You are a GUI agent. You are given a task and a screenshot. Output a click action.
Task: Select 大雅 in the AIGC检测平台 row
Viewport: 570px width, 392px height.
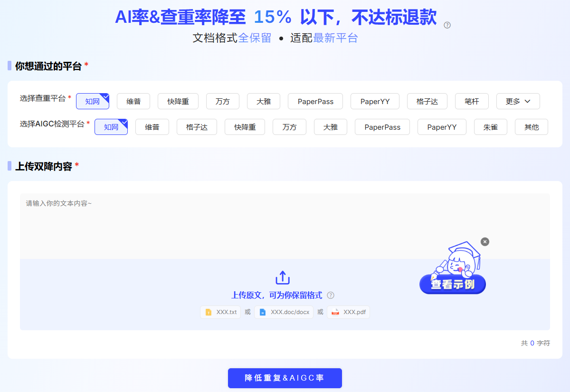pos(331,127)
